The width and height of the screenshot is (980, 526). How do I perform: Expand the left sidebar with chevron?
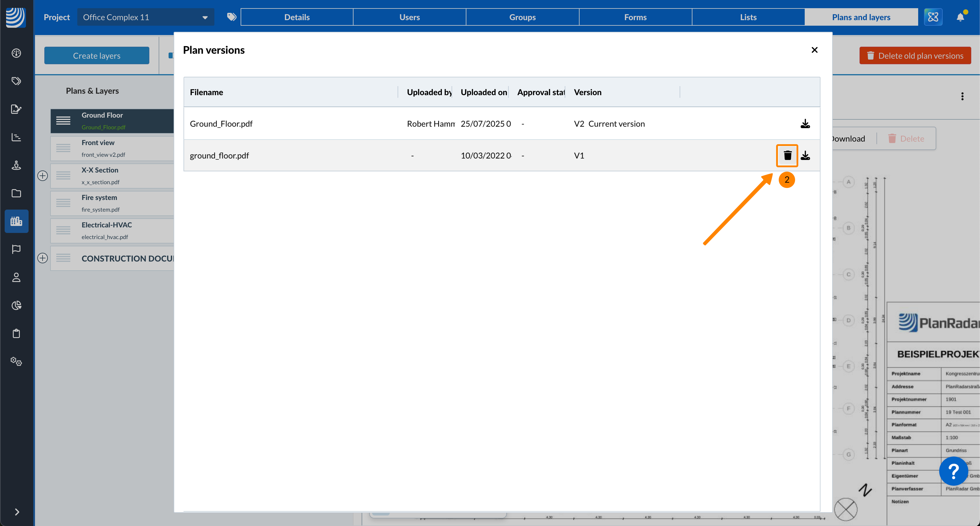pyautogui.click(x=17, y=512)
